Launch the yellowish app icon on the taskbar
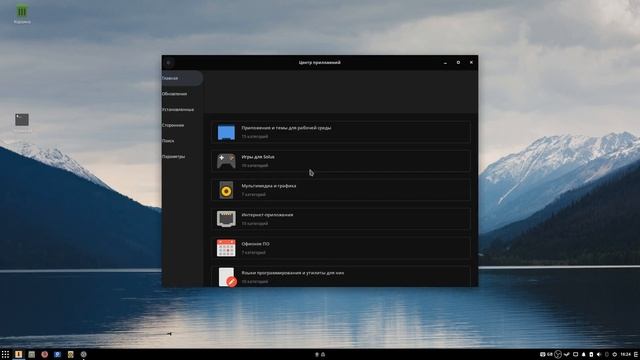Image resolution: width=640 pixels, height=360 pixels. coord(71,354)
